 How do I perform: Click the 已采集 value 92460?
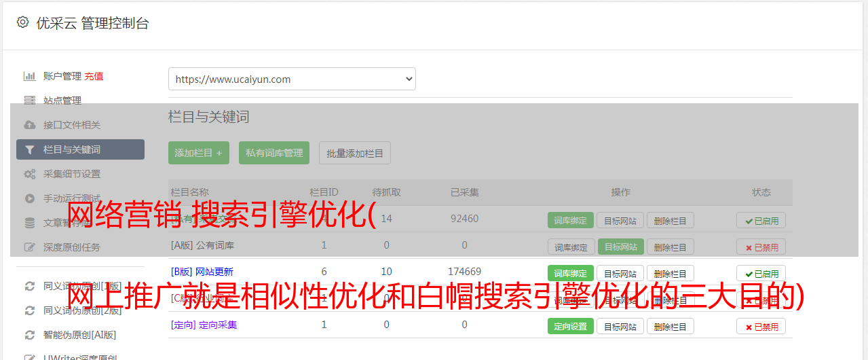tap(465, 219)
